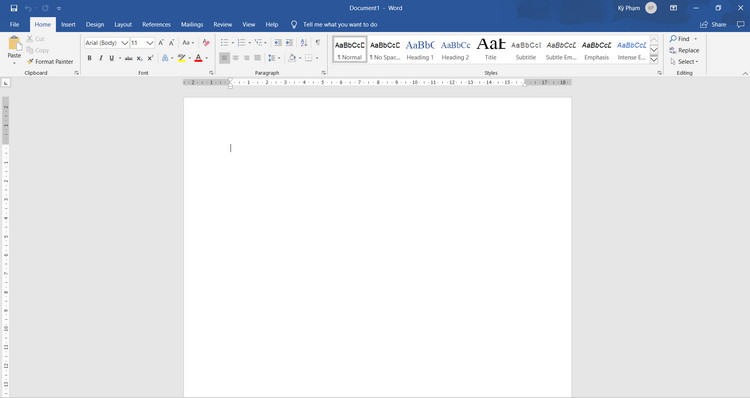Toggle Italic formatting
Image resolution: width=750 pixels, height=398 pixels.
point(100,58)
